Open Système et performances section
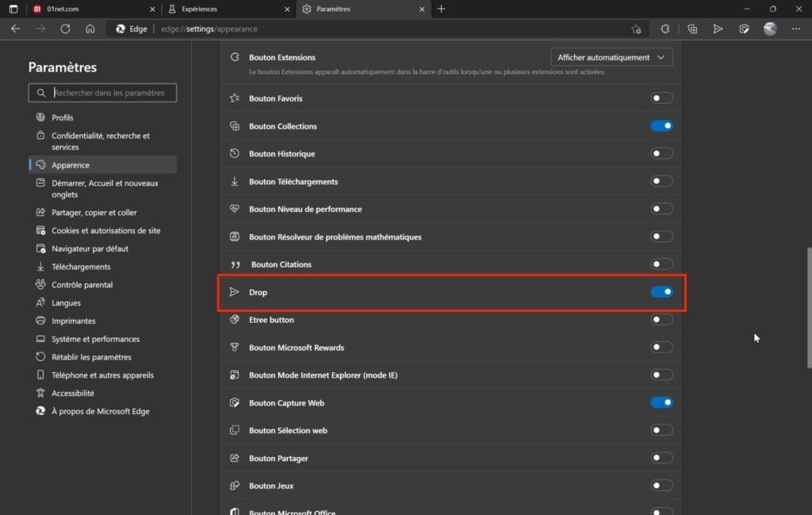The width and height of the screenshot is (812, 515). (102, 339)
